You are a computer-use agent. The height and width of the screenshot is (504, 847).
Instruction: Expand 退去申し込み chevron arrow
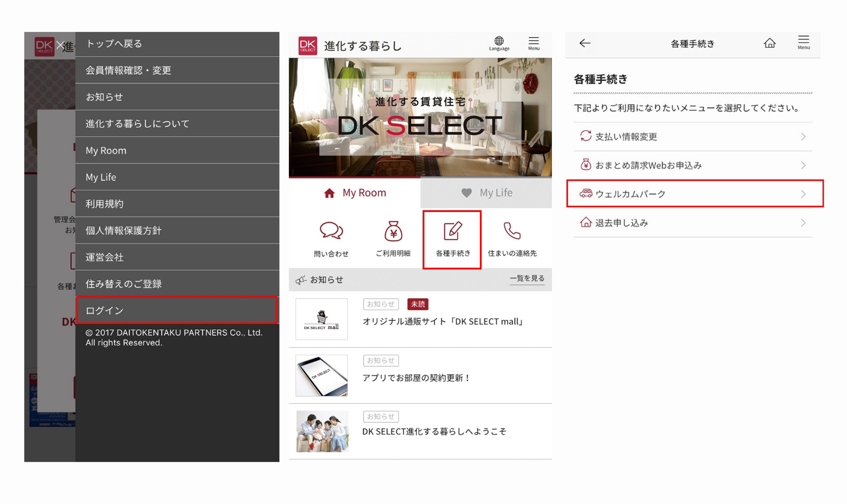(x=803, y=223)
